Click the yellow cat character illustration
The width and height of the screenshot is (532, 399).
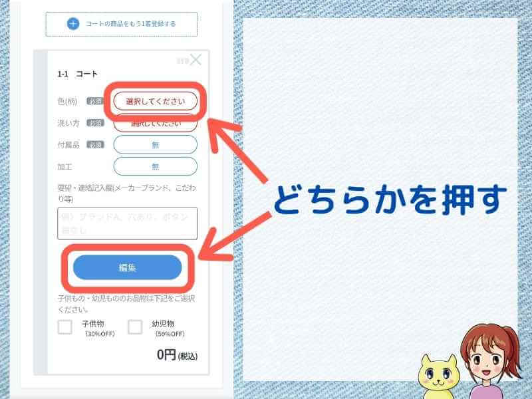pos(439,376)
